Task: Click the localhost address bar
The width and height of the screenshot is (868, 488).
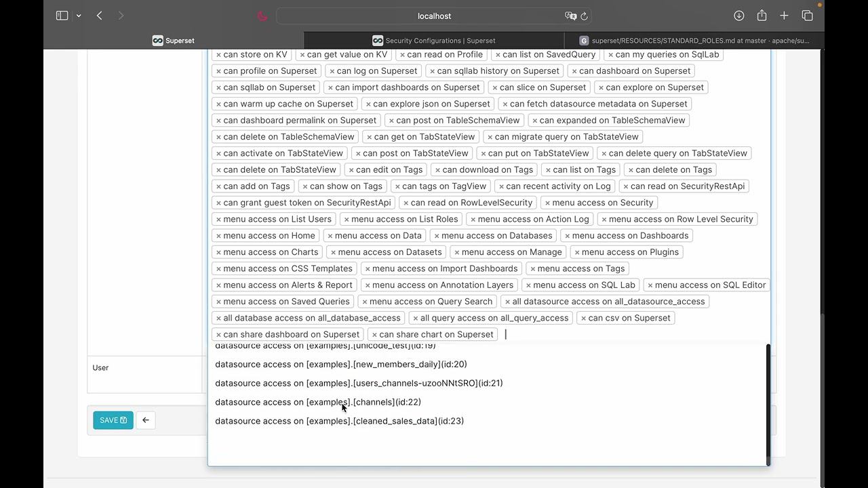Action: coord(434,16)
